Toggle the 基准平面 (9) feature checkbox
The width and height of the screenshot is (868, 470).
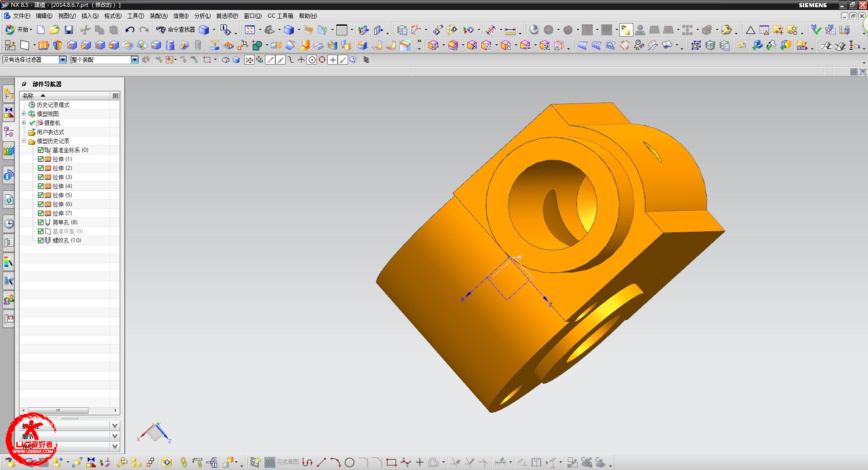(x=41, y=231)
